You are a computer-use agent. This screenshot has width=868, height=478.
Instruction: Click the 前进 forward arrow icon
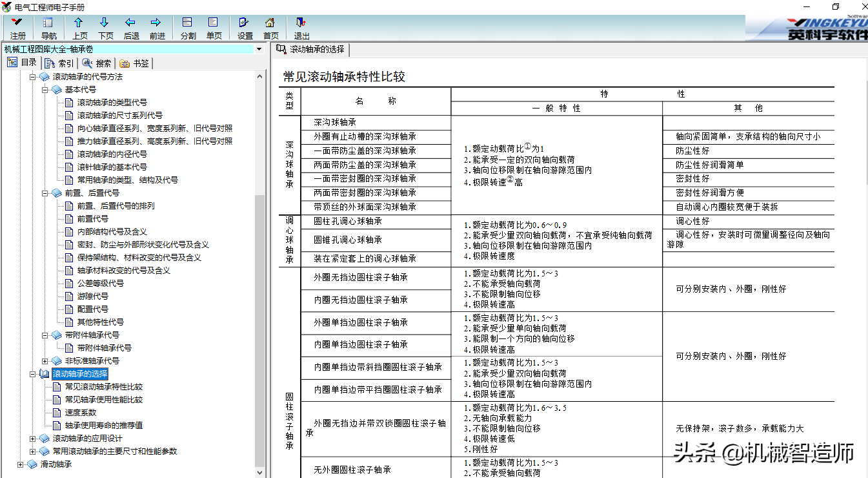click(157, 23)
